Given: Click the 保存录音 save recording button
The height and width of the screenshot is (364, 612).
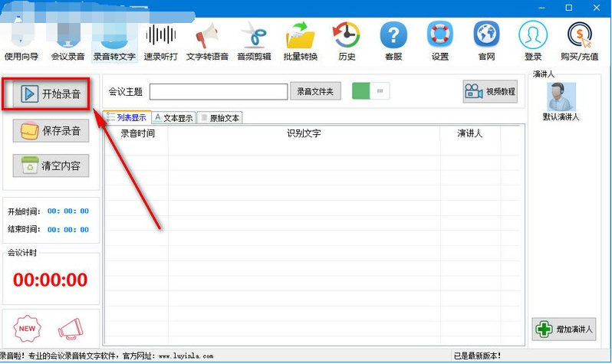Looking at the screenshot, I should [51, 131].
